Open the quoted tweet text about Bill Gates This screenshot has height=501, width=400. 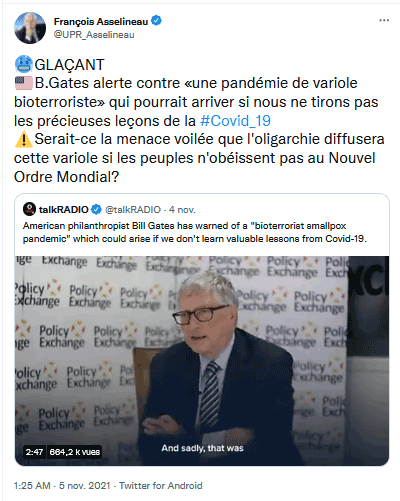(195, 232)
